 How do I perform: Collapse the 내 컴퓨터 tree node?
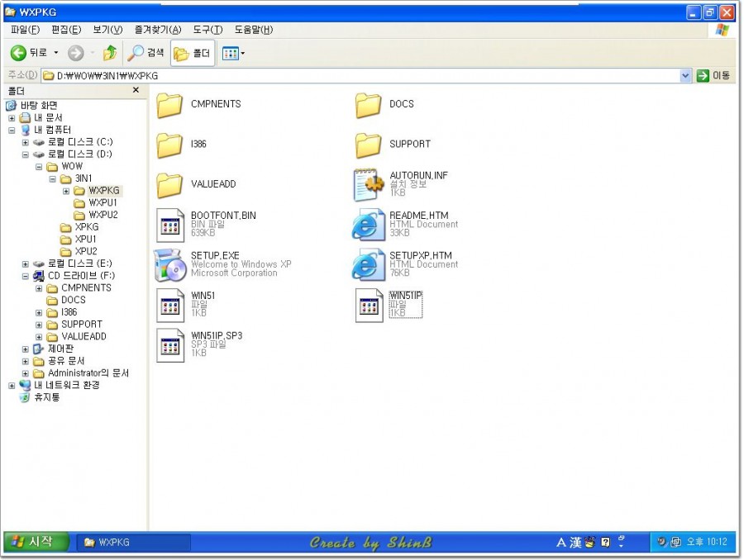12,130
